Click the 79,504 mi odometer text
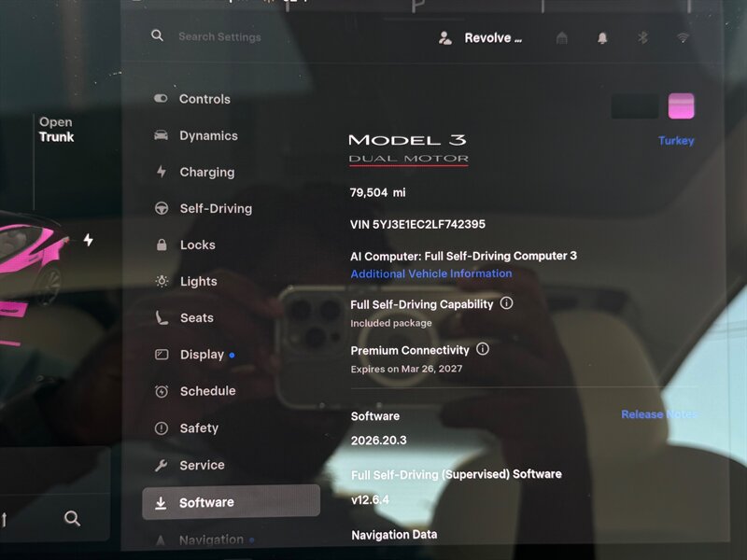 [x=378, y=192]
